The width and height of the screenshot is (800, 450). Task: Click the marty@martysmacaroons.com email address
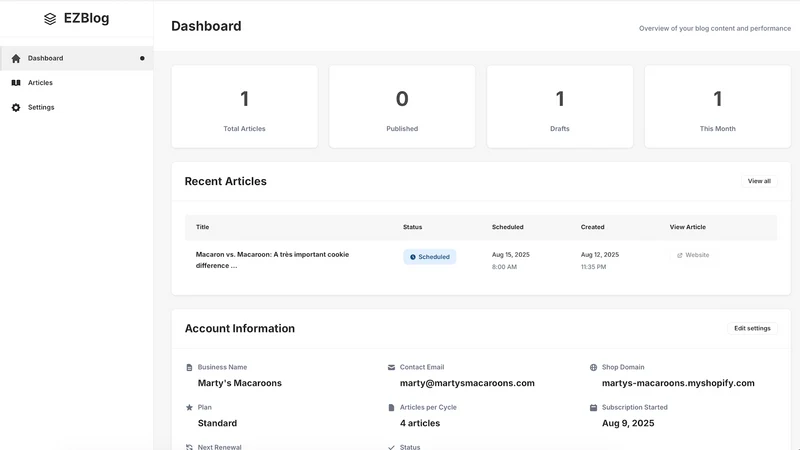pyautogui.click(x=467, y=383)
